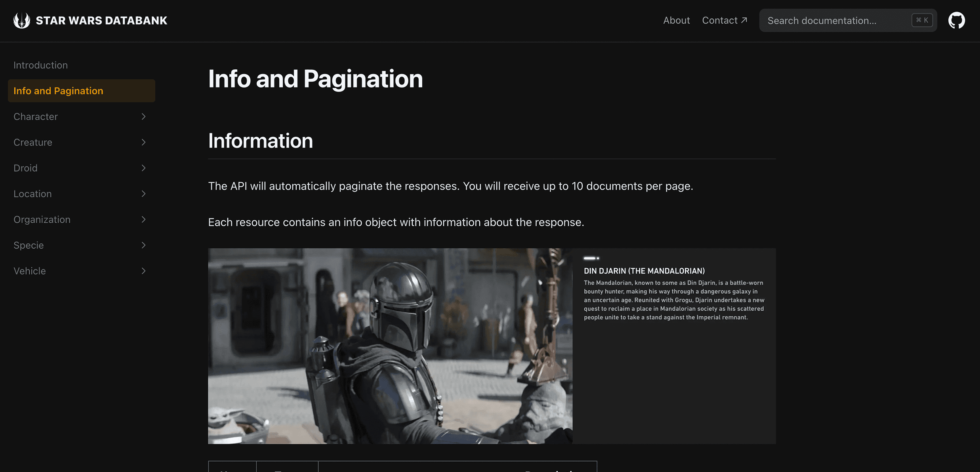Open the GitHub repository icon
This screenshot has height=472, width=980.
[956, 20]
